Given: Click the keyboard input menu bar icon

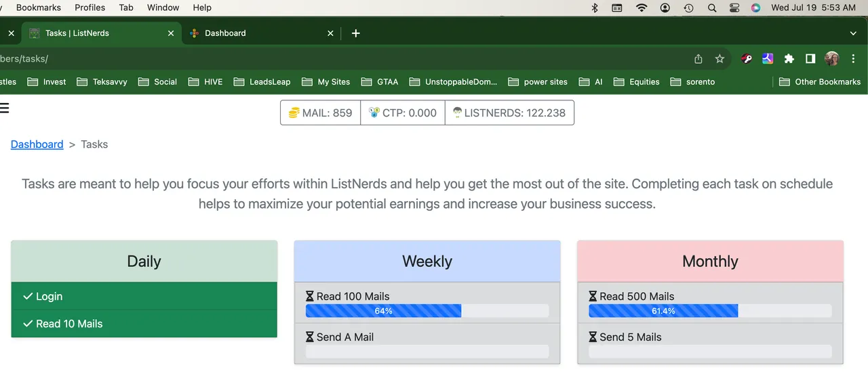Looking at the screenshot, I should click(617, 8).
